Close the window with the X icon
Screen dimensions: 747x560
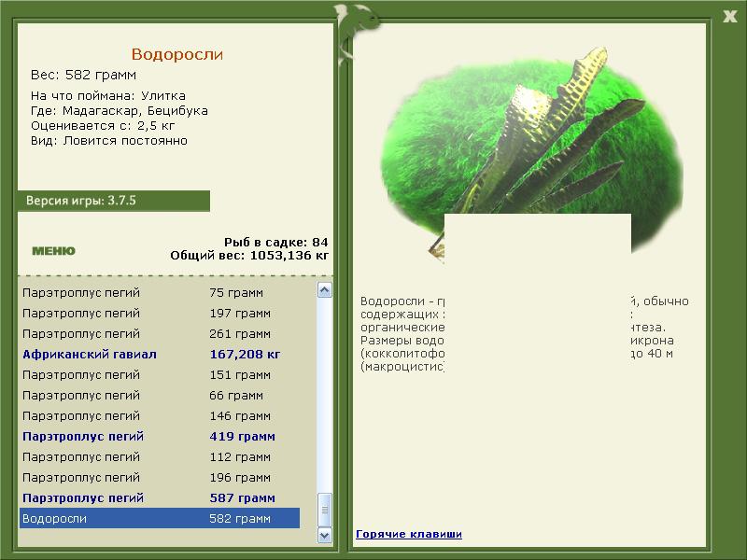pyautogui.click(x=729, y=16)
